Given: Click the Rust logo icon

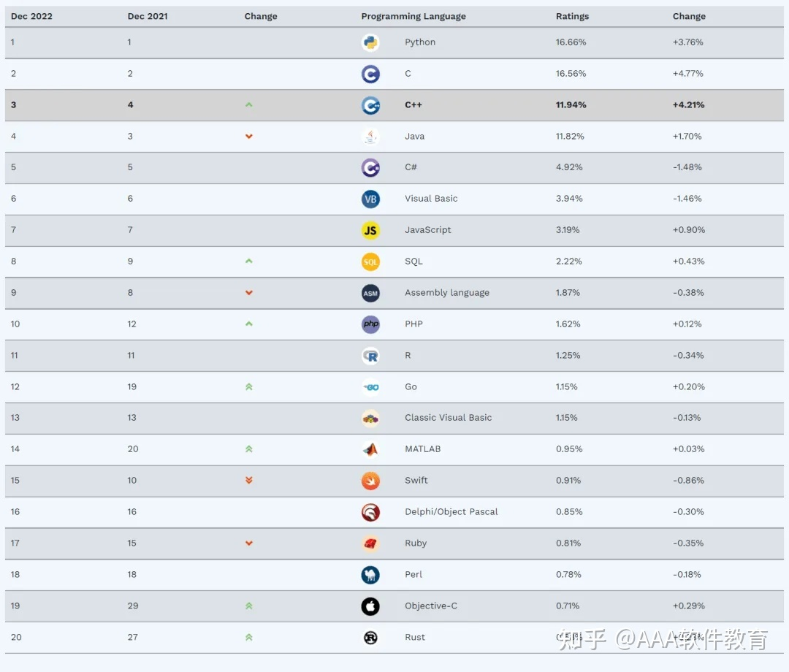Looking at the screenshot, I should [x=370, y=638].
